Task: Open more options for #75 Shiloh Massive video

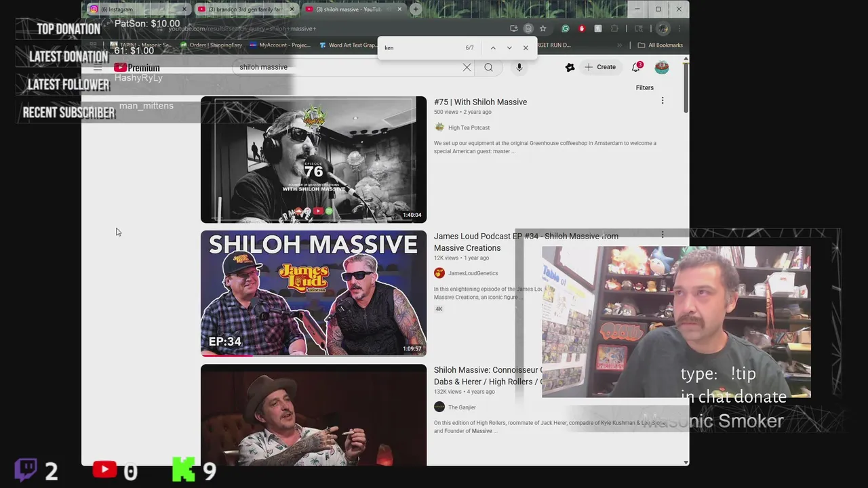Action: (663, 101)
